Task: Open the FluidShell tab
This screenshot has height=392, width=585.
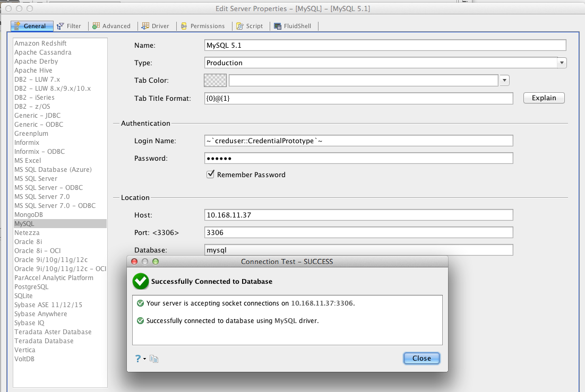Action: [292, 26]
